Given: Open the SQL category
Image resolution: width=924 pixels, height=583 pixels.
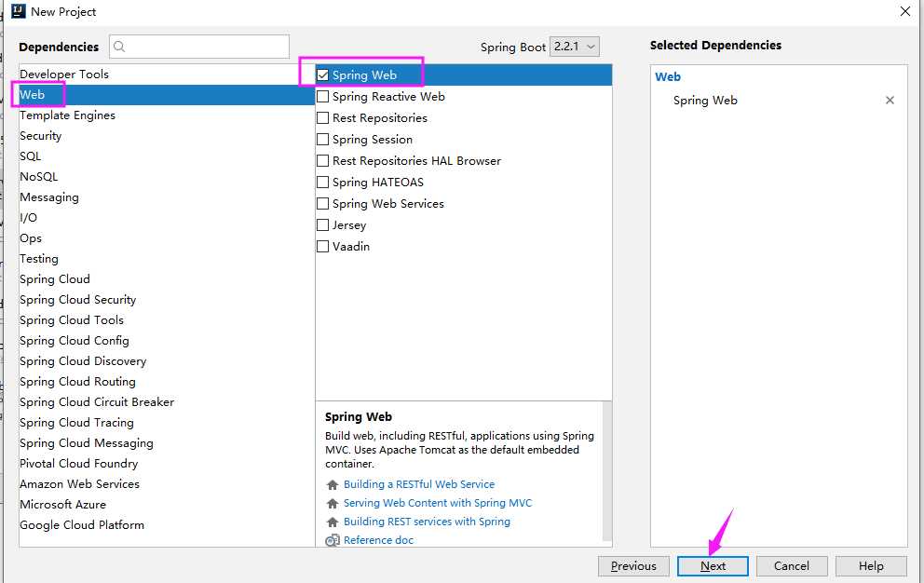Looking at the screenshot, I should (x=167, y=156).
